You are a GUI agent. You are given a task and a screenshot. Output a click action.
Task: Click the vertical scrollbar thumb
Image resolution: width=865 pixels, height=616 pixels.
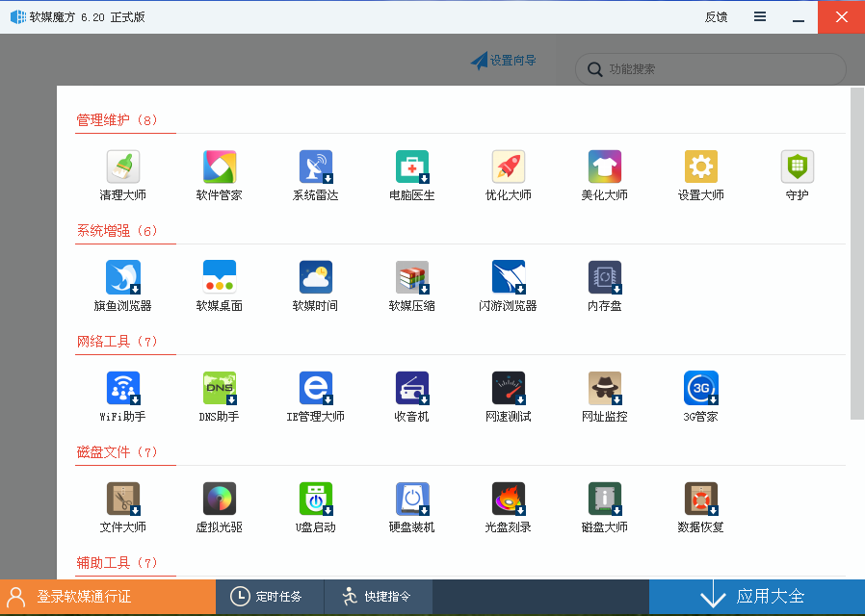(x=856, y=253)
